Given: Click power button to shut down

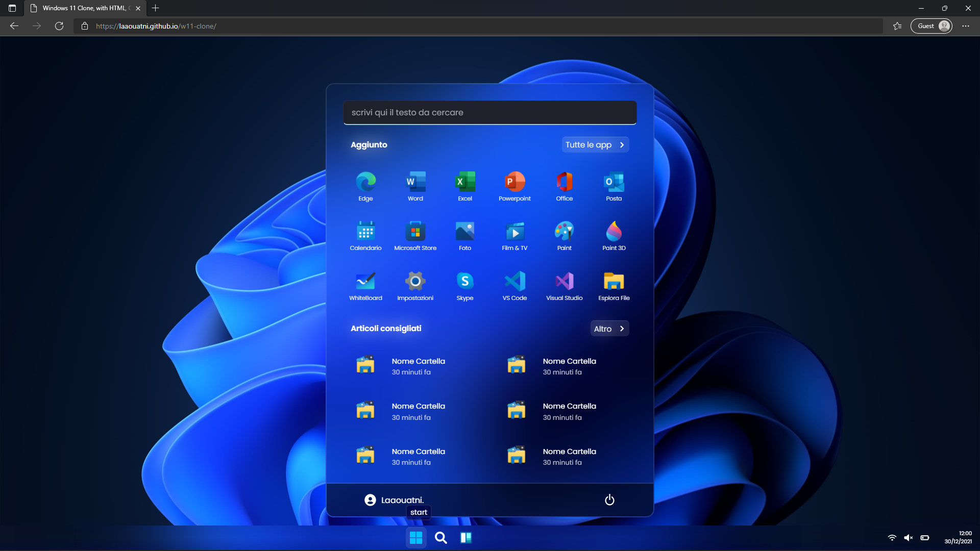Looking at the screenshot, I should tap(609, 499).
